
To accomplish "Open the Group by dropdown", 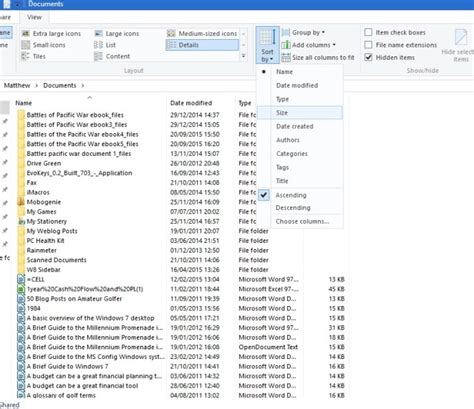I will 303,33.
